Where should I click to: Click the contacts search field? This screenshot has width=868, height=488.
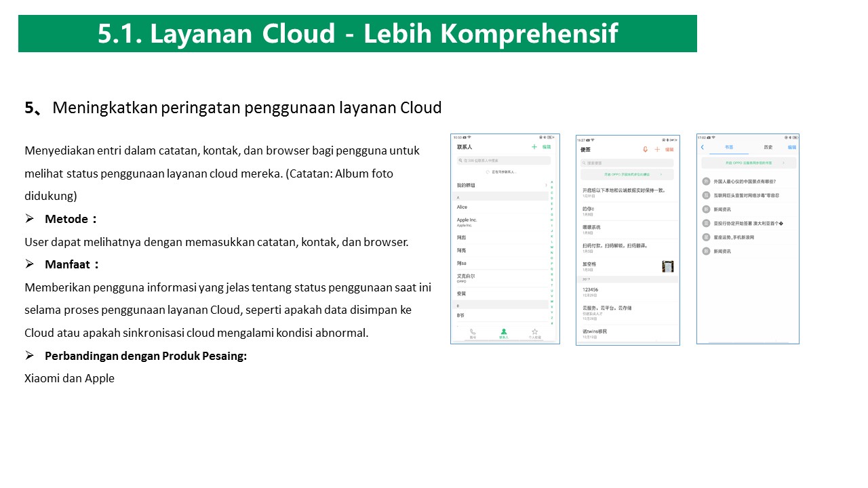coord(503,161)
